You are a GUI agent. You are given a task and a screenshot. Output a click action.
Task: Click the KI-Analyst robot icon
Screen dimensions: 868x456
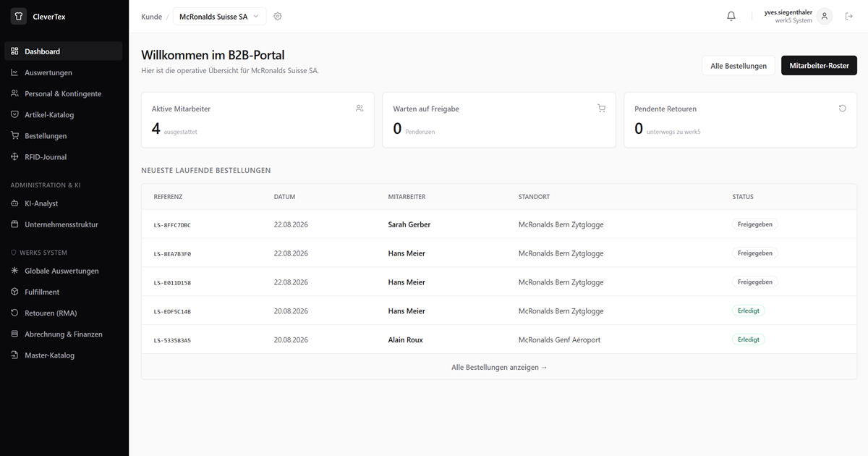[15, 203]
